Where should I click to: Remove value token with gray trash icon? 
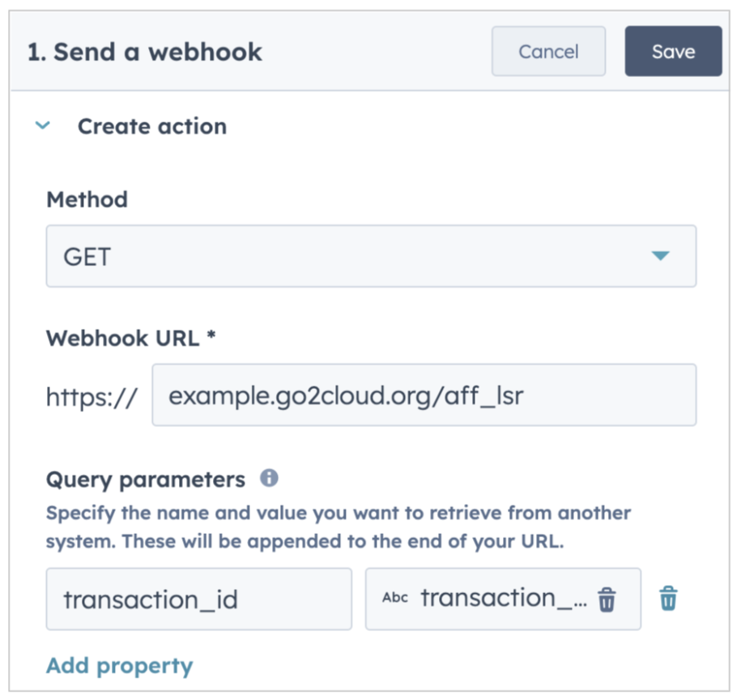click(x=607, y=600)
